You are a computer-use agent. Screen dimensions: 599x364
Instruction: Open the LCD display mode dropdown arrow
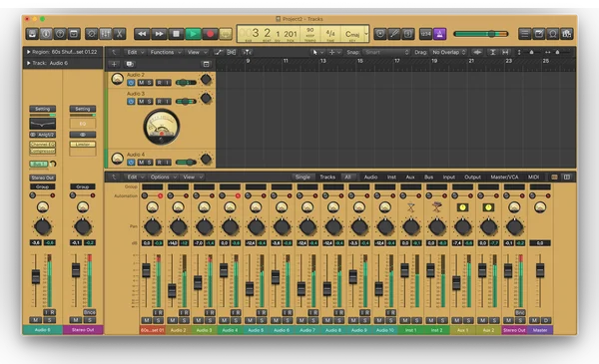click(x=366, y=34)
